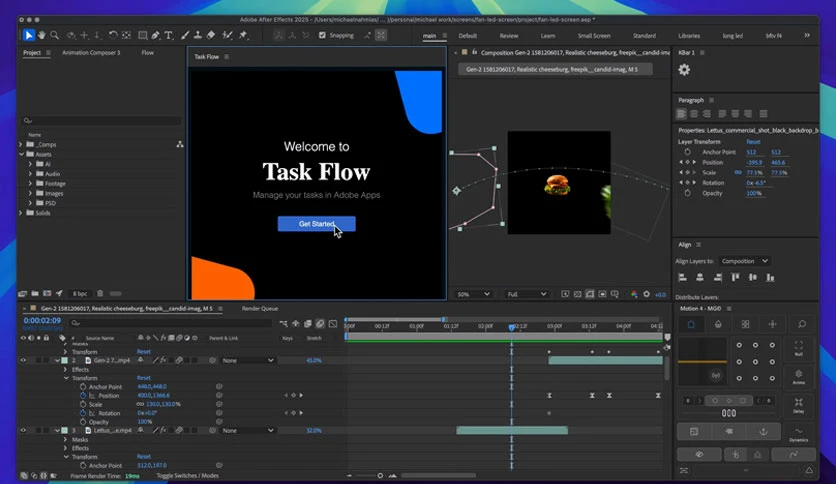The width and height of the screenshot is (836, 484).
Task: Toggle Scale constrain proportions link in Properties
Action: [738, 173]
